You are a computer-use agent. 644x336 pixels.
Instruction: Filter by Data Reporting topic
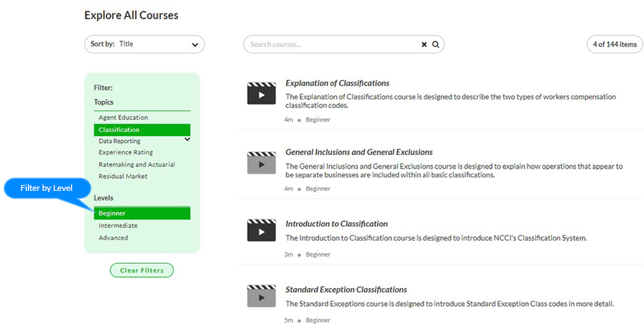point(119,142)
